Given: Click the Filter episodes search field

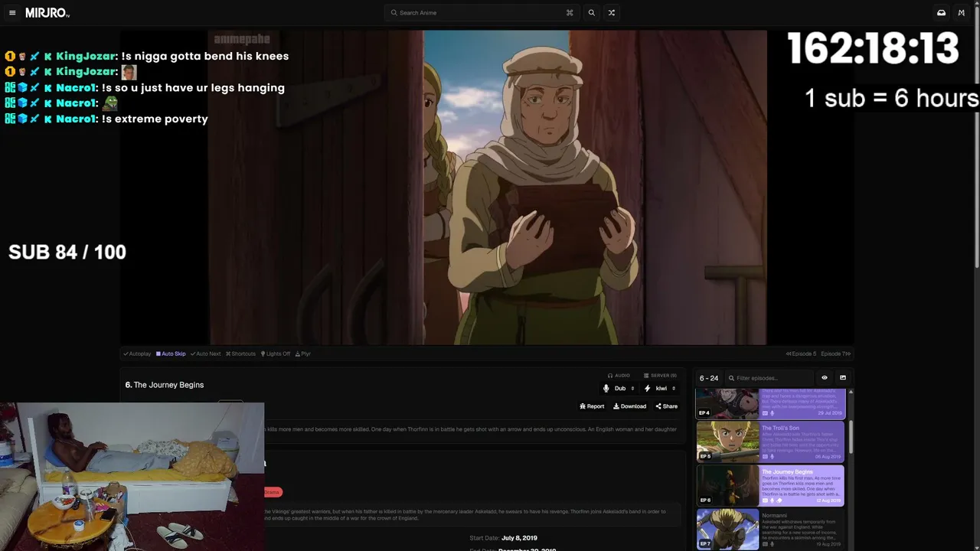Looking at the screenshot, I should (x=769, y=378).
